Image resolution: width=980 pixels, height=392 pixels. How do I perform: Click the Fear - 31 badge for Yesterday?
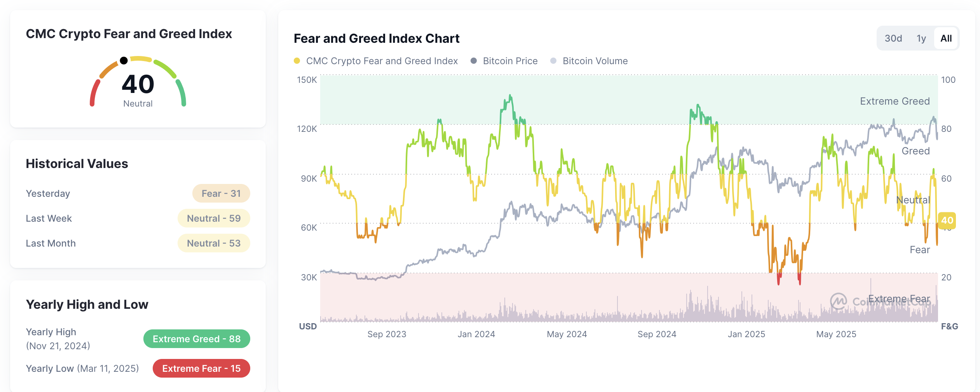click(221, 193)
